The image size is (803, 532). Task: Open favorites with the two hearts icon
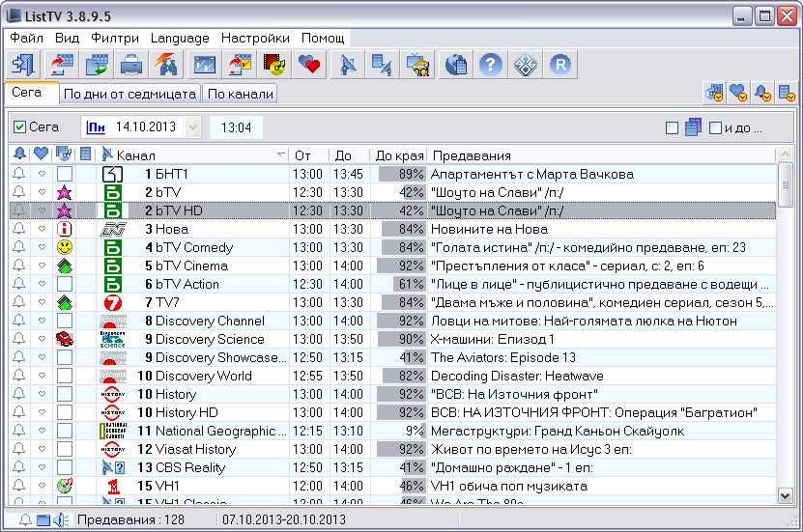(x=309, y=65)
